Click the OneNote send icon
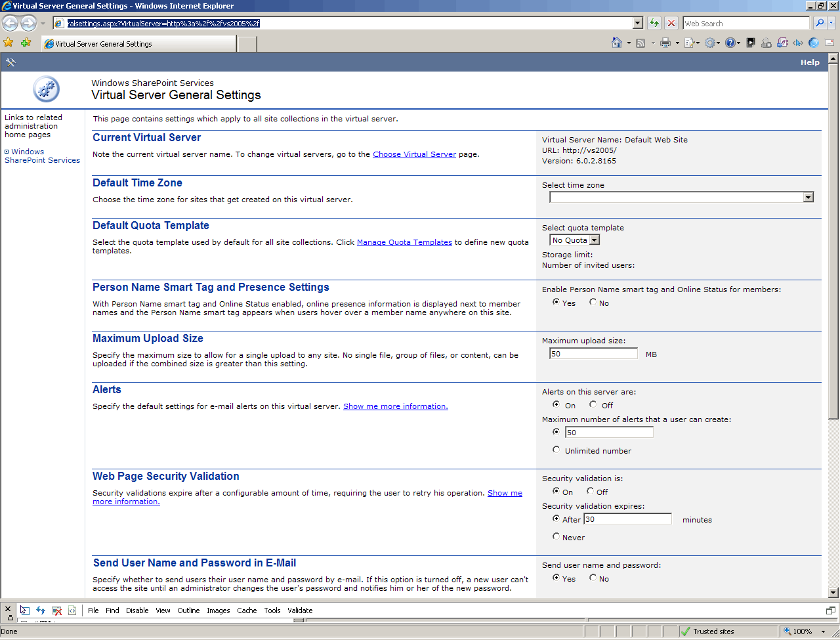Image resolution: width=840 pixels, height=640 pixels. [x=782, y=43]
